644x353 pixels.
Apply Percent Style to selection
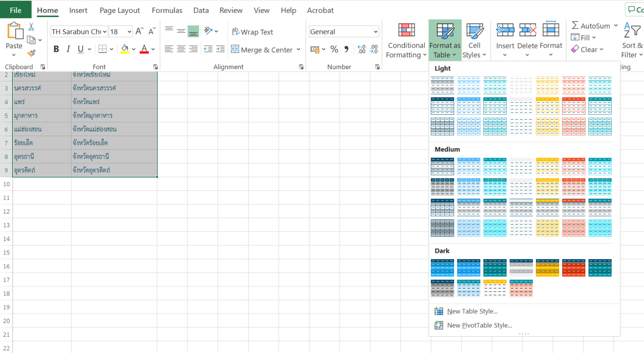click(334, 49)
